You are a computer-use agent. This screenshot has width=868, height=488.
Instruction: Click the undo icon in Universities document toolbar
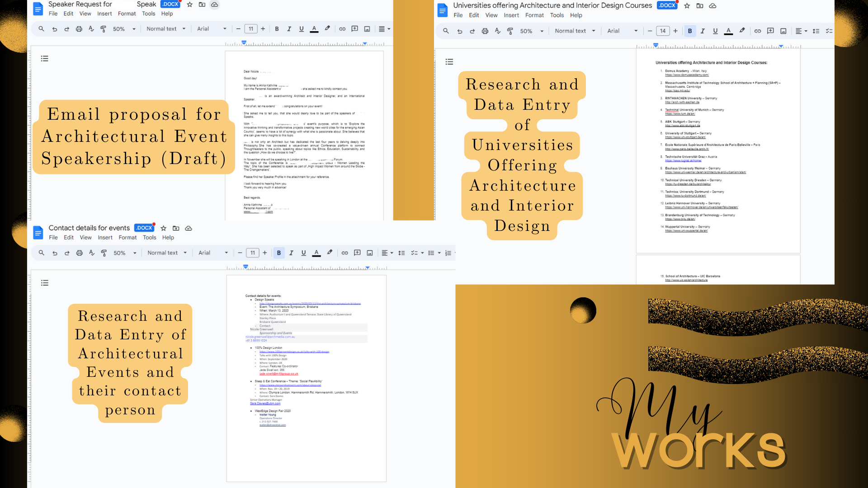pyautogui.click(x=460, y=31)
